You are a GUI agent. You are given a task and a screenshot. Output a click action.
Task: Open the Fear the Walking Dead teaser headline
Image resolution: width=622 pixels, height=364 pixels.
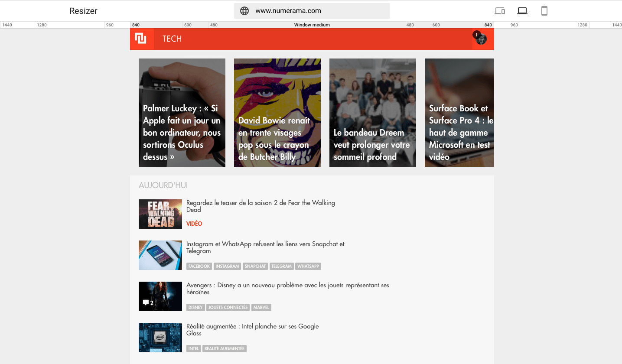[x=261, y=206]
